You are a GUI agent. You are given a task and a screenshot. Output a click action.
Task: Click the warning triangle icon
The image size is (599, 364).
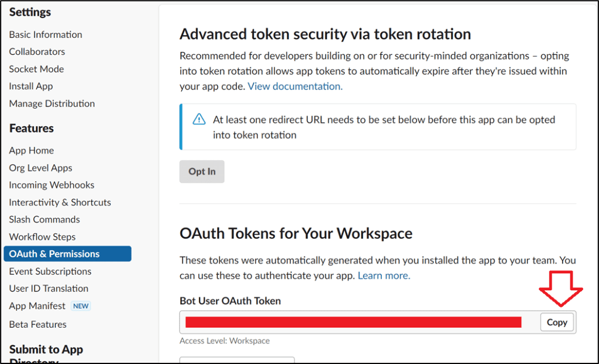199,119
